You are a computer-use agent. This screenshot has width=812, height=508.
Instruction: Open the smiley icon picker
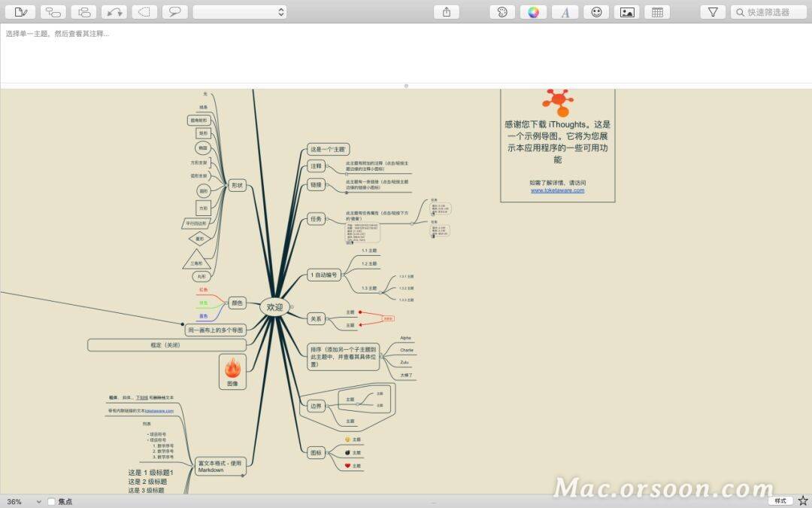tap(596, 12)
